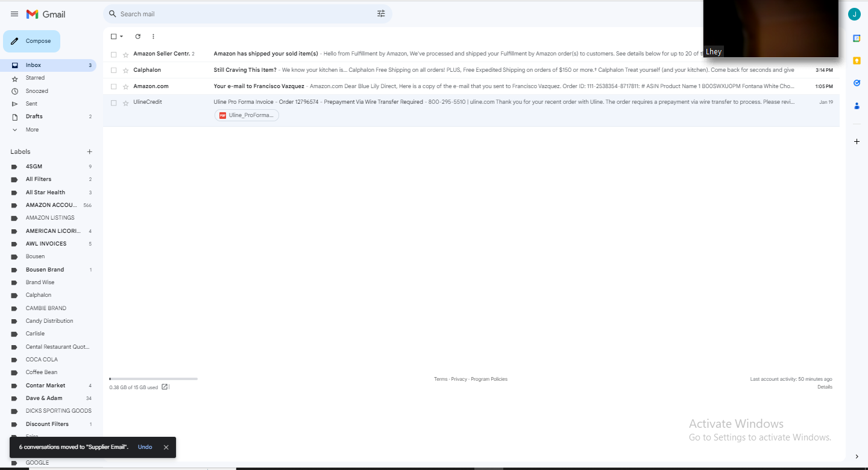
Task: Click the Search mail input field
Action: 247,14
